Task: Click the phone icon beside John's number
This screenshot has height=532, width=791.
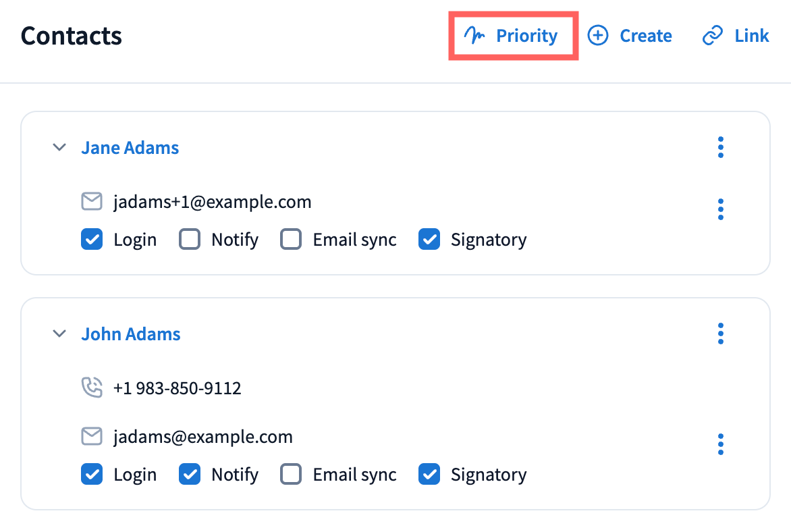Action: click(x=92, y=388)
